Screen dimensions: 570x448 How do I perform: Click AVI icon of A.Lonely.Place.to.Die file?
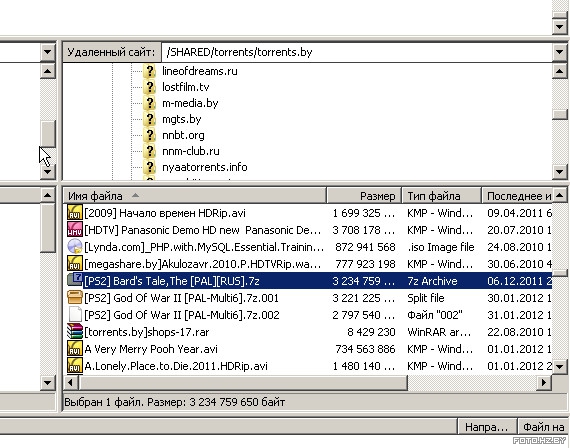click(x=75, y=365)
